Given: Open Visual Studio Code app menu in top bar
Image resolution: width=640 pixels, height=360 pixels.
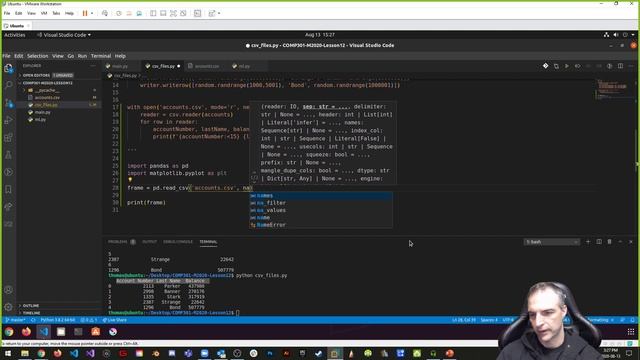Looking at the screenshot, I should [64, 35].
